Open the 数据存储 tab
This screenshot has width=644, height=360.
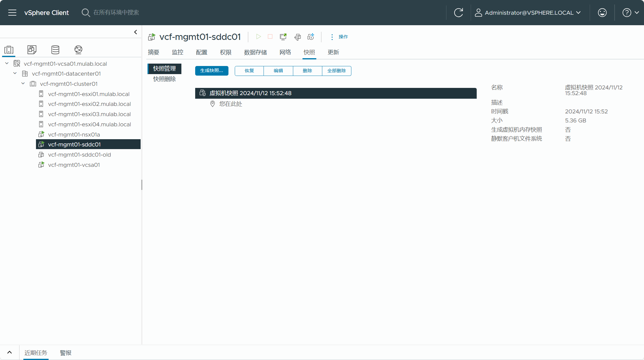tap(255, 52)
